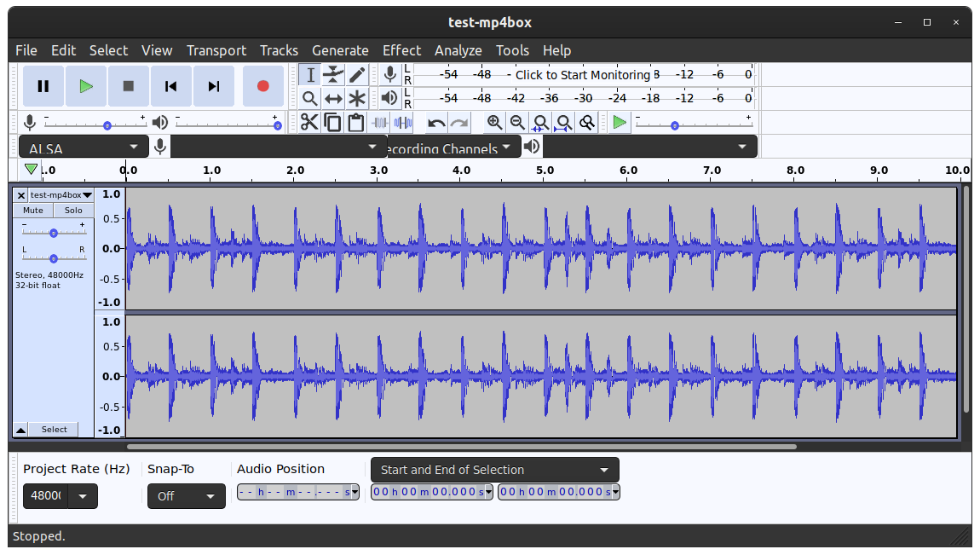Open the Generate menu
980x555 pixels.
[x=340, y=50]
